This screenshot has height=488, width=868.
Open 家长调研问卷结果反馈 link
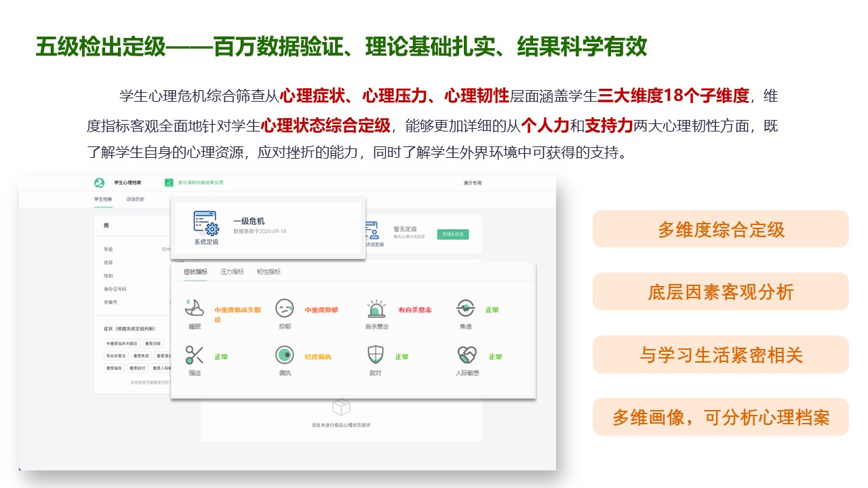pos(200,182)
